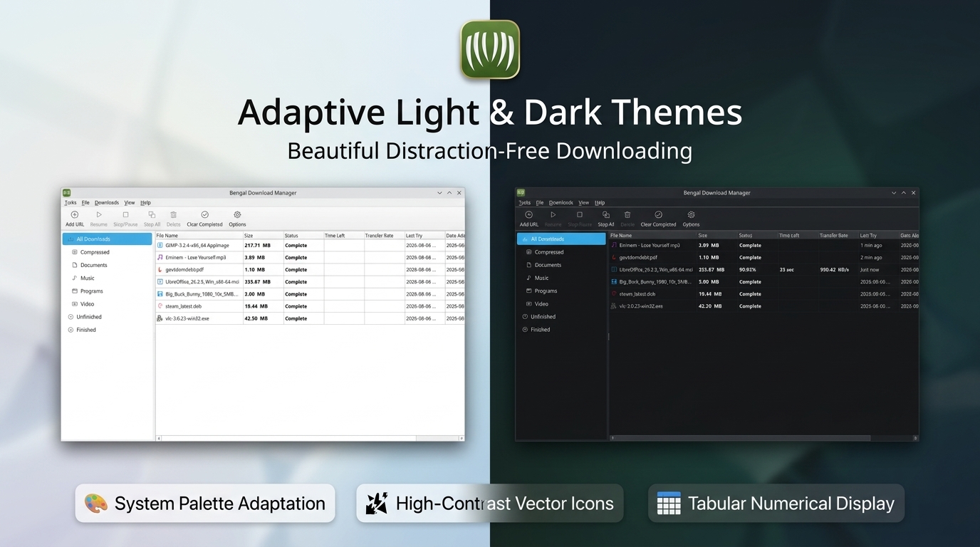
Task: Click Clear Completed in the dark window toolbar
Action: pos(658,219)
